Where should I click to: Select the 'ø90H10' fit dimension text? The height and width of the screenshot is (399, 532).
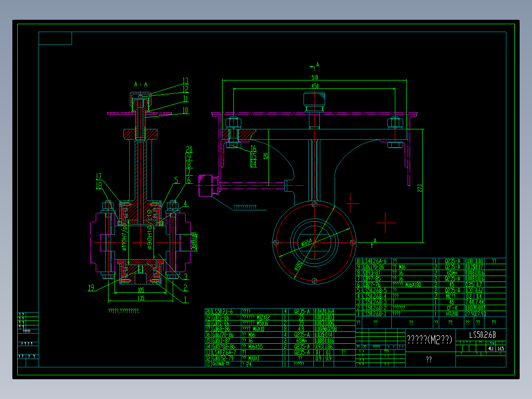click(x=150, y=239)
